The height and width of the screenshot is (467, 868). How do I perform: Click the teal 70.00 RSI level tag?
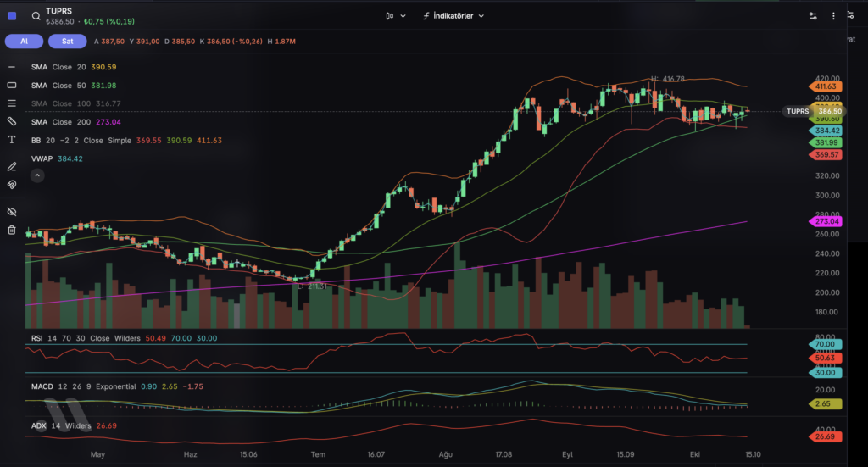click(826, 344)
